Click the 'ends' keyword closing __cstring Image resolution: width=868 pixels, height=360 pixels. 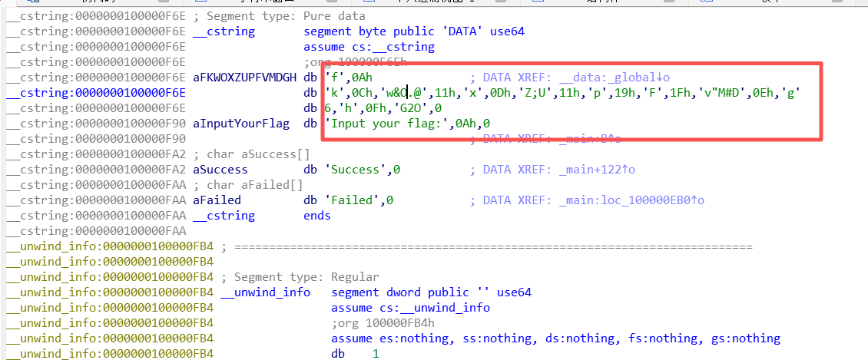[x=317, y=215]
